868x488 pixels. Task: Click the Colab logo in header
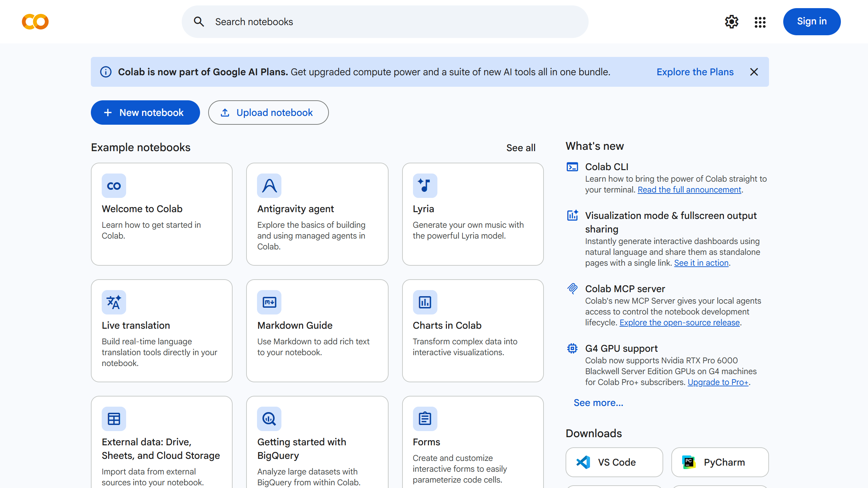pos(35,22)
